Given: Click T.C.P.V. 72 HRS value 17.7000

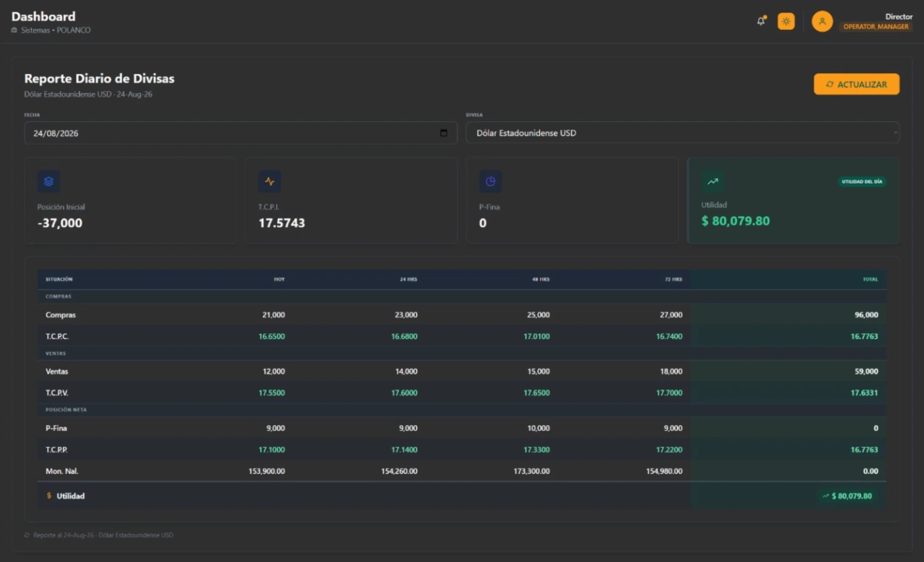Looking at the screenshot, I should (x=670, y=393).
